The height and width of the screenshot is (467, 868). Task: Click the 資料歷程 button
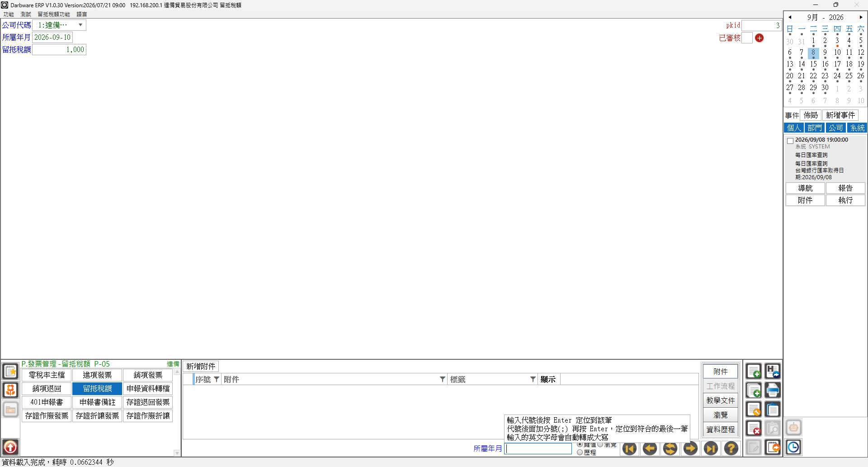click(x=721, y=429)
